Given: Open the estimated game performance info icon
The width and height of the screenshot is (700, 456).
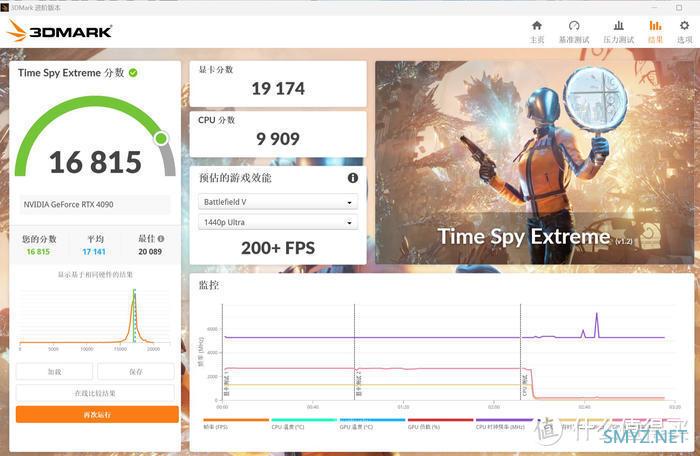Looking at the screenshot, I should click(353, 178).
